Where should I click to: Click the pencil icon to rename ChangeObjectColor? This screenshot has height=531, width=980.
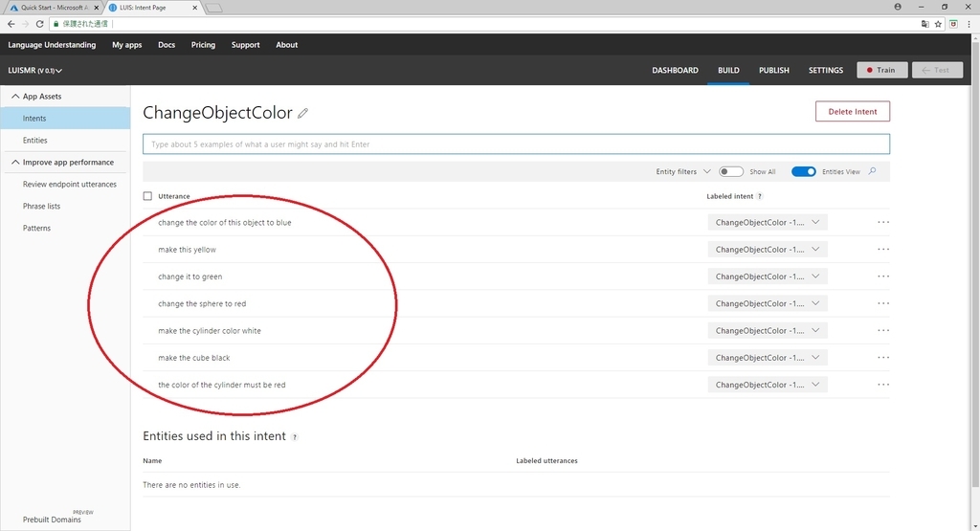[x=303, y=113]
